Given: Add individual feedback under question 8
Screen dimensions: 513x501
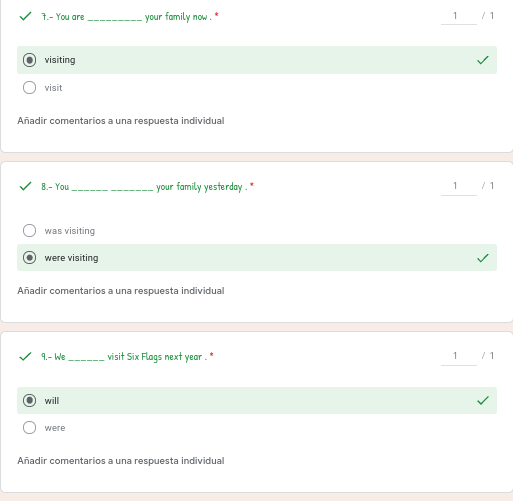Looking at the screenshot, I should click(121, 291).
